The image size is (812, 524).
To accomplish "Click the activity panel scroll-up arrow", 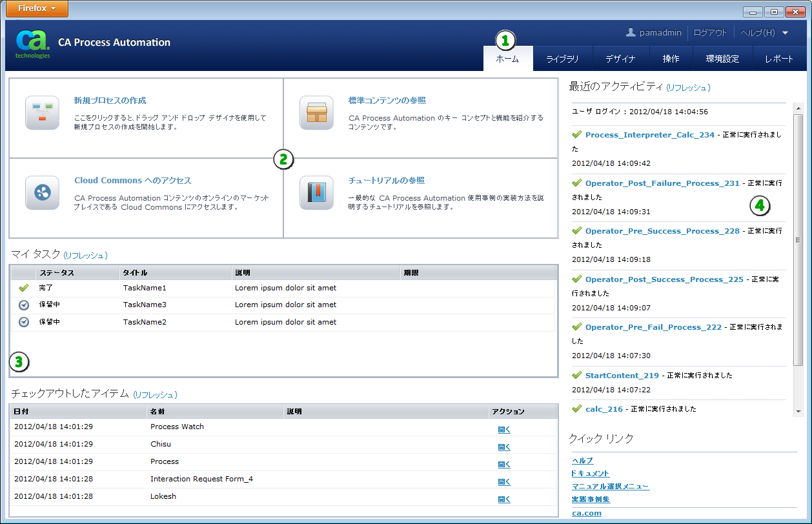I will point(798,108).
